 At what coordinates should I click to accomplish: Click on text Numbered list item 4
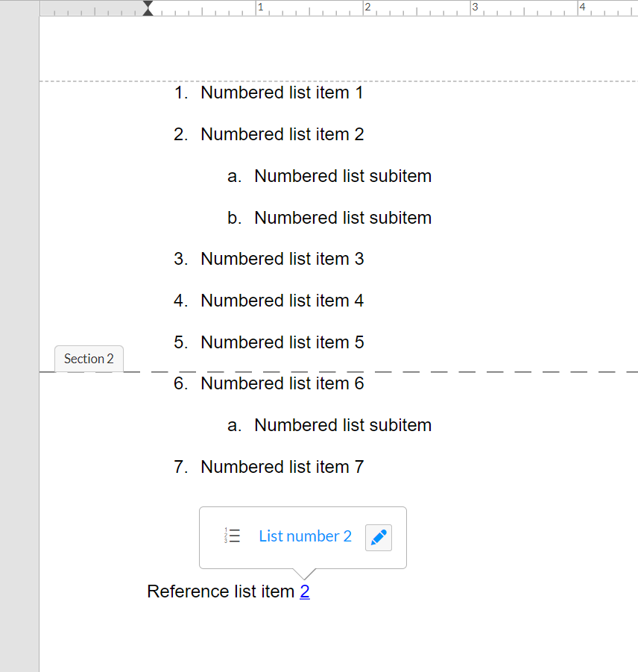(x=282, y=301)
